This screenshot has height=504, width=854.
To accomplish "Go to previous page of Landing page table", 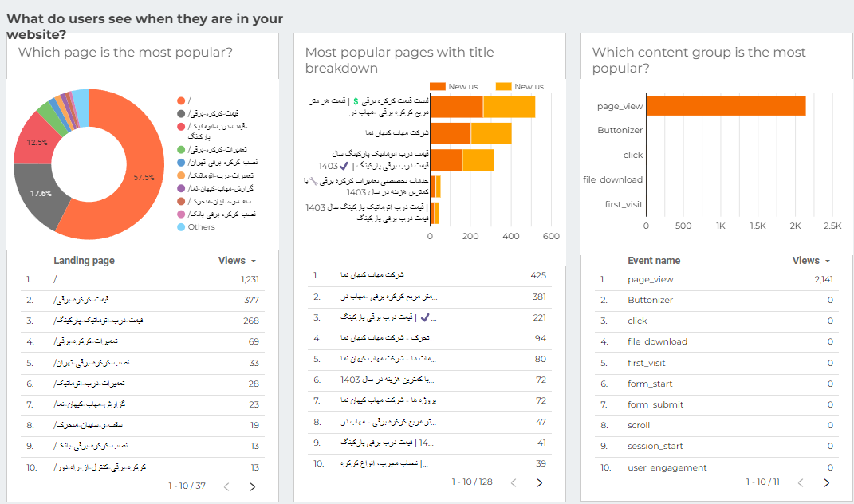I will click(x=226, y=486).
